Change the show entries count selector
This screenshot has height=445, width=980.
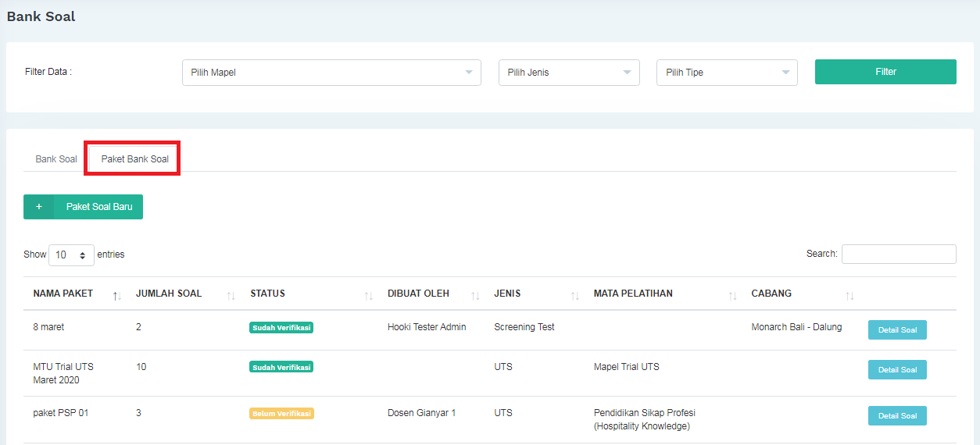pos(71,255)
